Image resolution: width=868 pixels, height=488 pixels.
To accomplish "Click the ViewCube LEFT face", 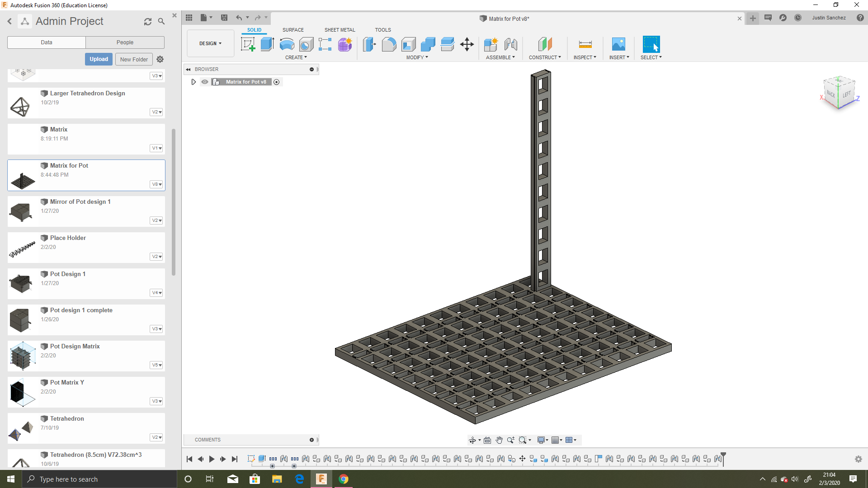I will click(847, 94).
